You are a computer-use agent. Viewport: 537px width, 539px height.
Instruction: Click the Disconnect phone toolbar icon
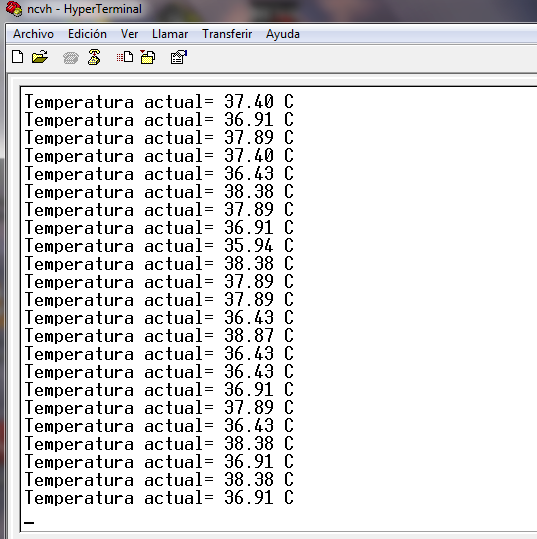(x=94, y=57)
